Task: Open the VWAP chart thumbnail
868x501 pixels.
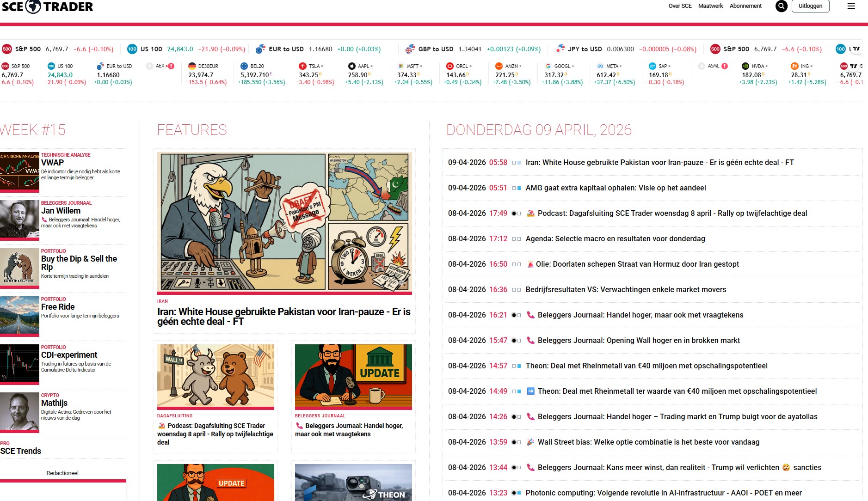Action: (x=19, y=171)
